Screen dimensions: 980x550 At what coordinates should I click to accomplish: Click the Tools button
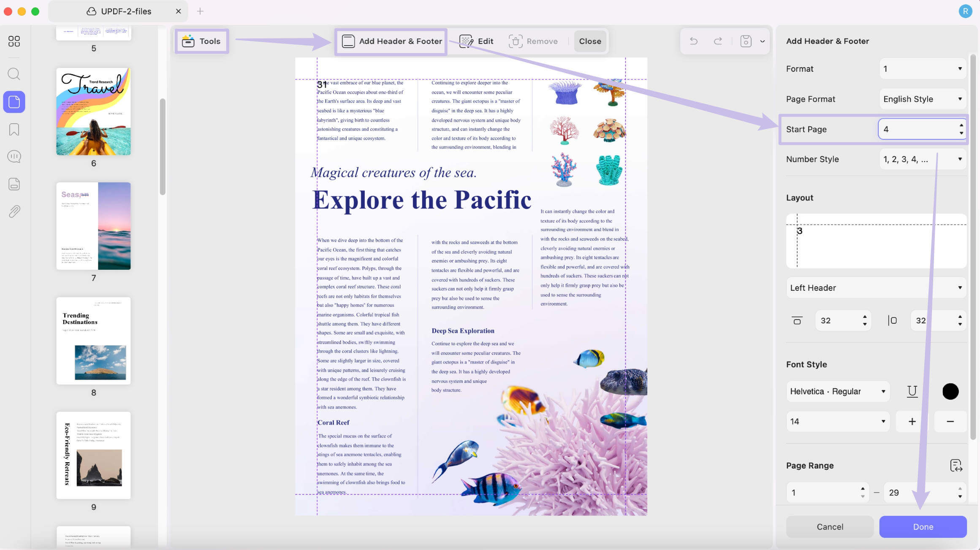tap(201, 41)
